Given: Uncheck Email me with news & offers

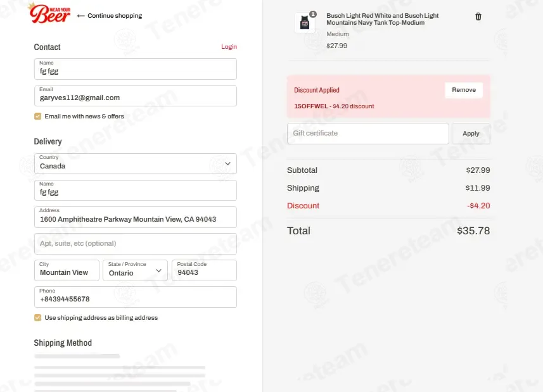Looking at the screenshot, I should (38, 117).
